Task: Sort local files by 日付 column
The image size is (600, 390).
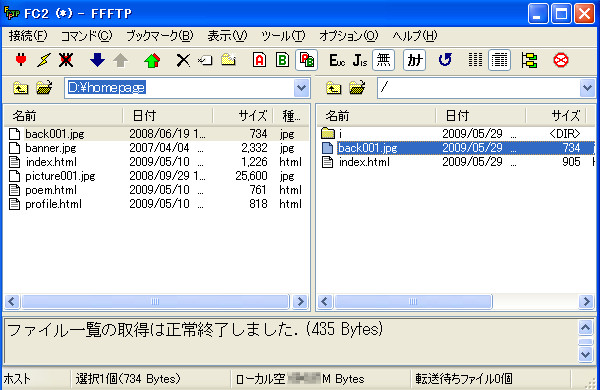Action: pyautogui.click(x=168, y=116)
